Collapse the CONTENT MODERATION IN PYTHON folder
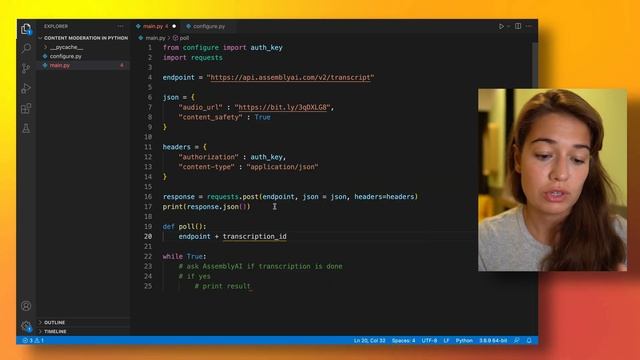This screenshot has height=360, width=640. pyautogui.click(x=83, y=38)
